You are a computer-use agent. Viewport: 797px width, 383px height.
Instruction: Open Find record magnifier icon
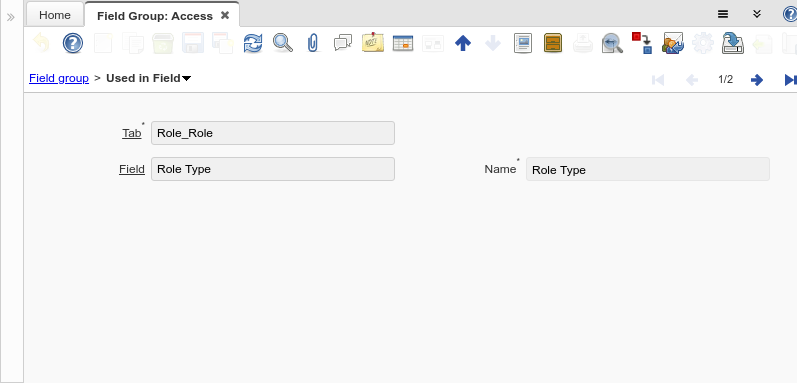(283, 43)
